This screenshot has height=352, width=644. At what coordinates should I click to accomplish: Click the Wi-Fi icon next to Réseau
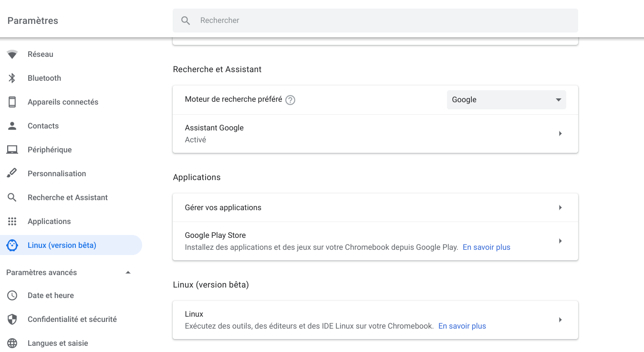[12, 54]
